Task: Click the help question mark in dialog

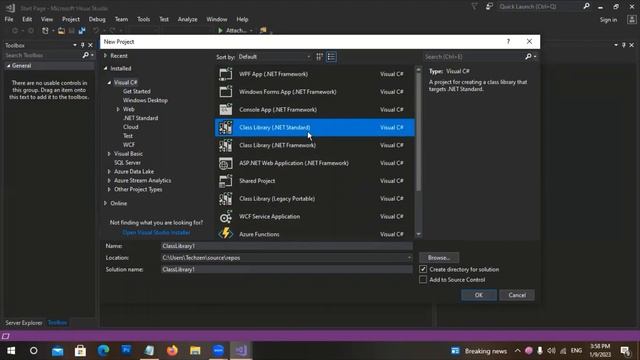Action: tap(508, 41)
